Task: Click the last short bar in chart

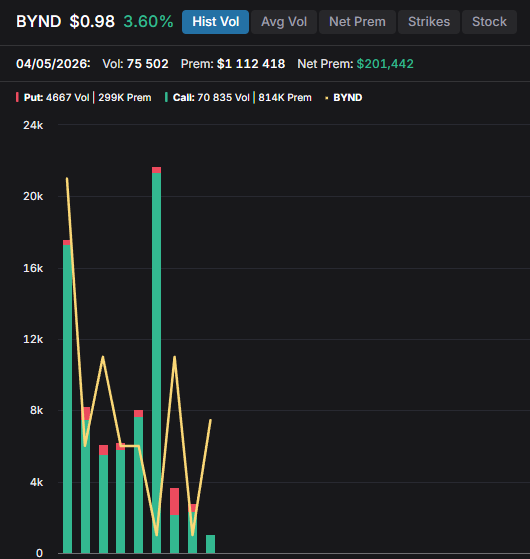Action: point(210,544)
